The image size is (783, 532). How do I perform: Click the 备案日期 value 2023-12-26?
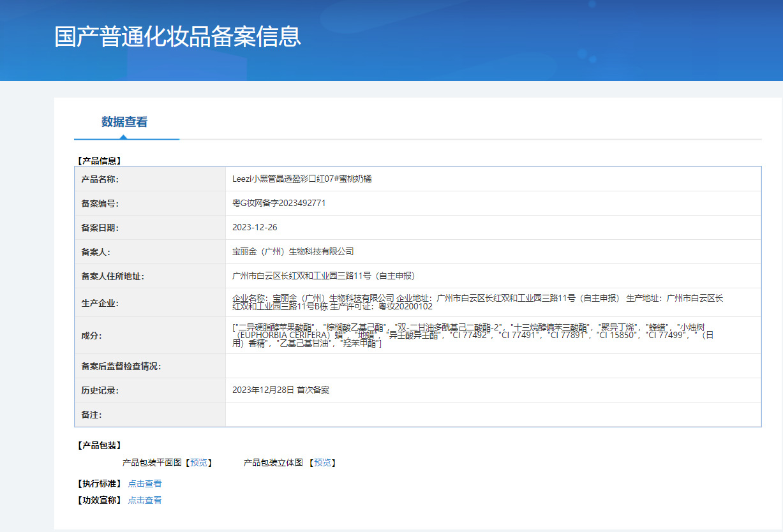[x=255, y=228]
